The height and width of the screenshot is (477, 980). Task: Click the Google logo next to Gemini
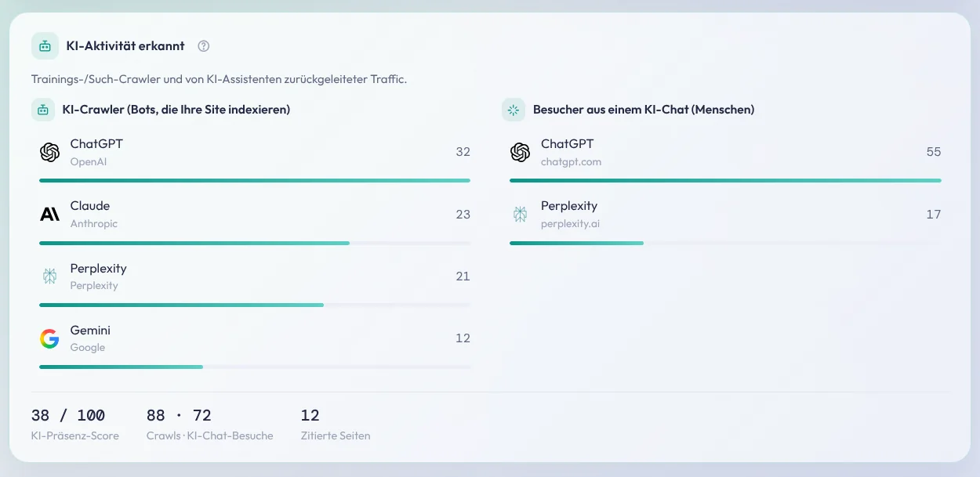[x=49, y=338]
